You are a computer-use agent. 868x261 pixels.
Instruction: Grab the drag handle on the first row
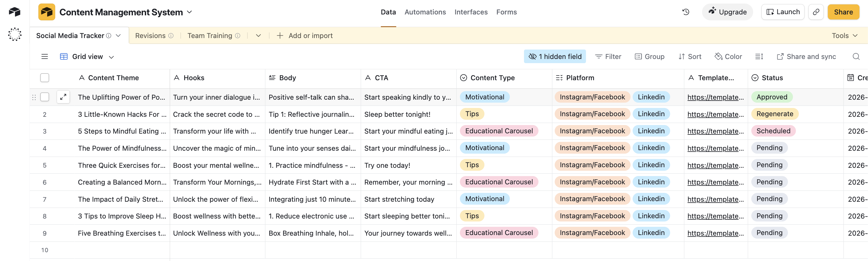point(34,97)
